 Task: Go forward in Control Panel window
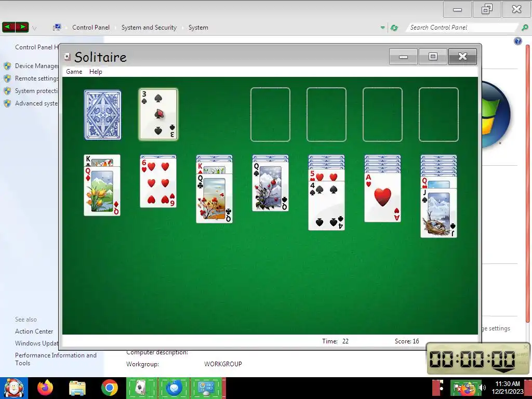(x=22, y=27)
